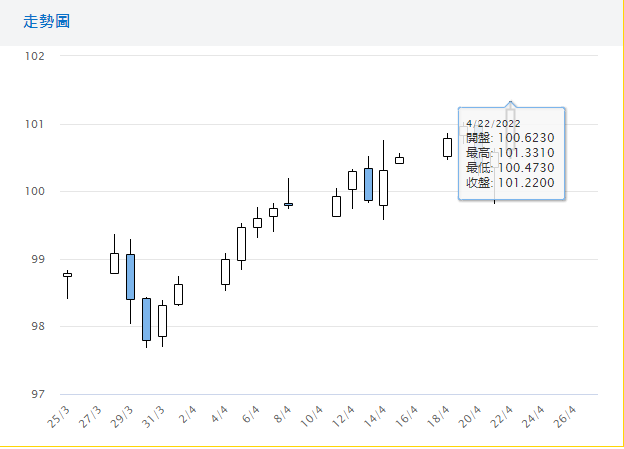The height and width of the screenshot is (449, 624).
Task: Click the blue 13/4 candlestick
Action: tap(368, 184)
